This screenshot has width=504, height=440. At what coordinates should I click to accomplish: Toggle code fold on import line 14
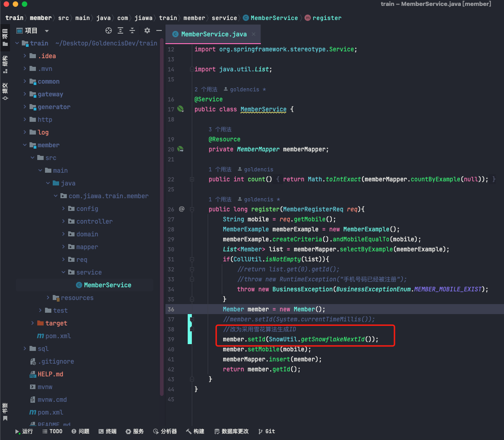click(192, 69)
